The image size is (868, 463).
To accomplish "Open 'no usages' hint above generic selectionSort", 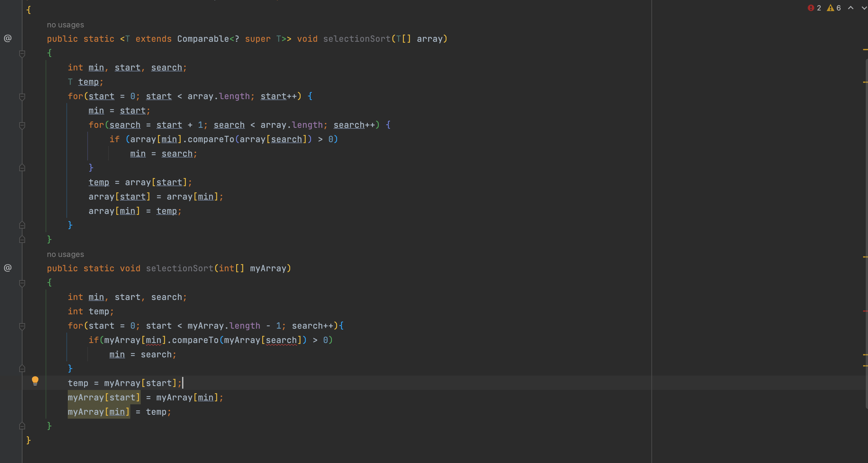I will pos(65,24).
